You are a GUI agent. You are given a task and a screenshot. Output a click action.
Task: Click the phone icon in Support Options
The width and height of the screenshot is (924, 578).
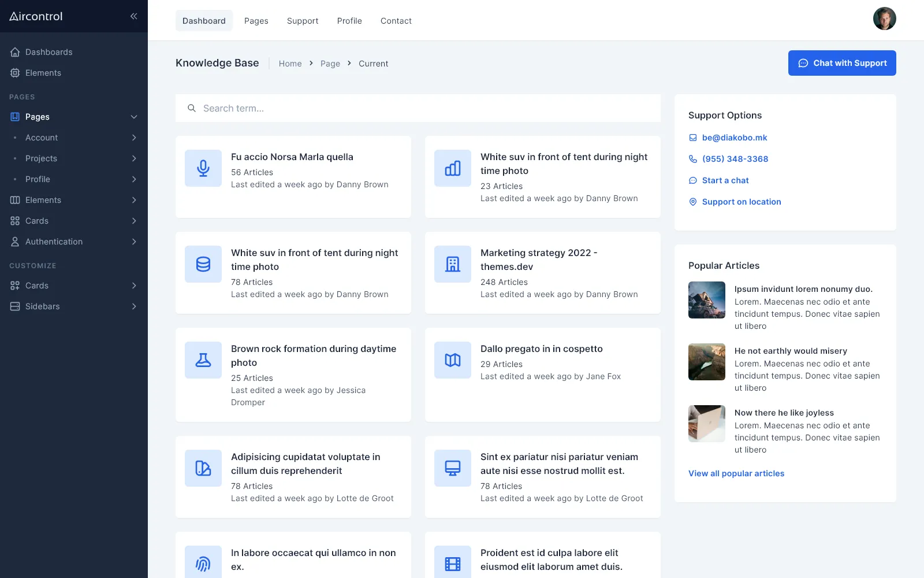coord(693,159)
